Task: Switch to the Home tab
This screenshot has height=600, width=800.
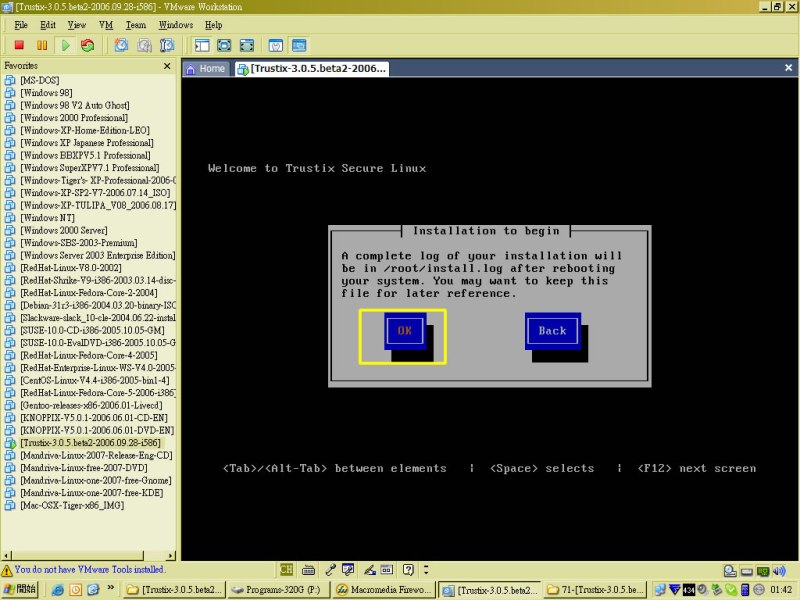Action: (206, 68)
